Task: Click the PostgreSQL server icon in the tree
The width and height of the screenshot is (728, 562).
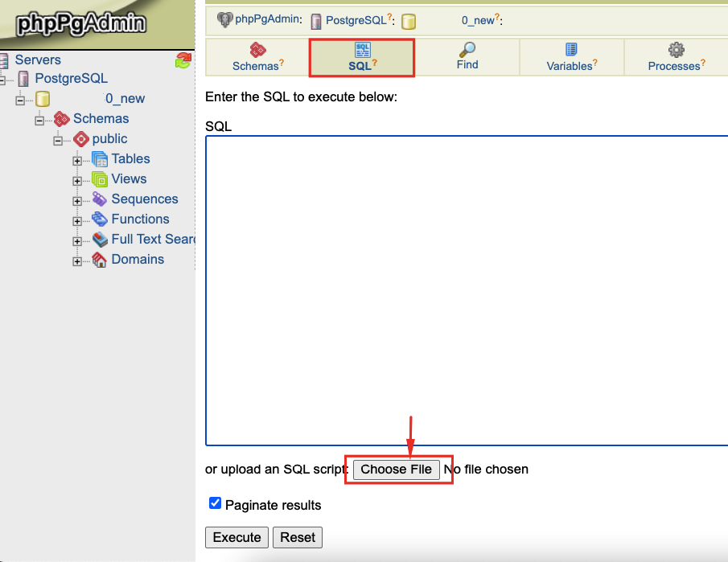Action: coord(23,79)
